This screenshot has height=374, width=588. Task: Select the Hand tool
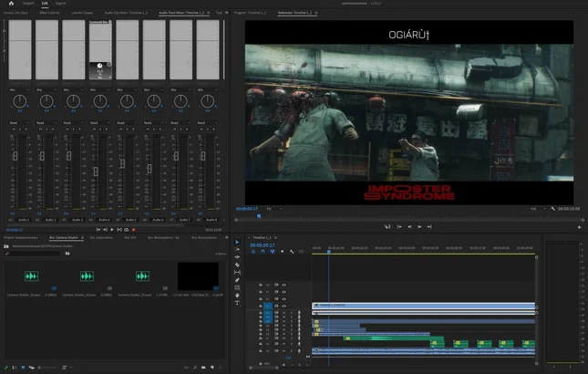(x=238, y=296)
